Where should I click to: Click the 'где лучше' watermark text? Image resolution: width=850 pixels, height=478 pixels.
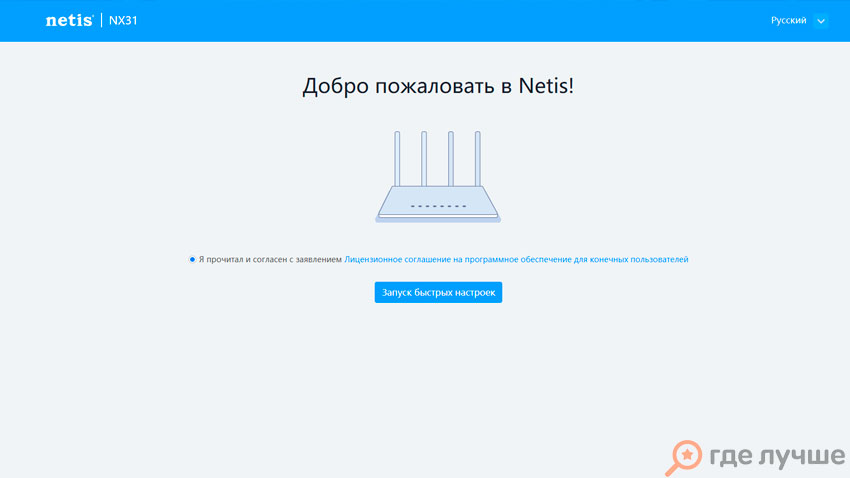pyautogui.click(x=776, y=456)
